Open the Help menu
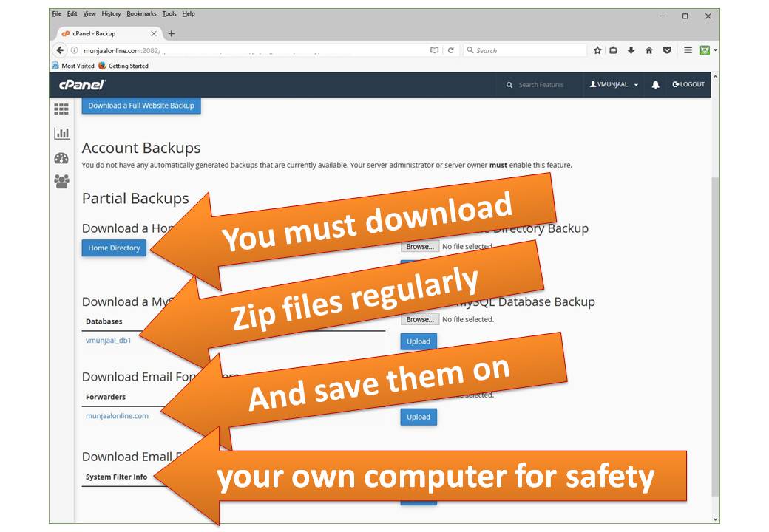Viewport: 769px width, 532px height. [x=189, y=14]
